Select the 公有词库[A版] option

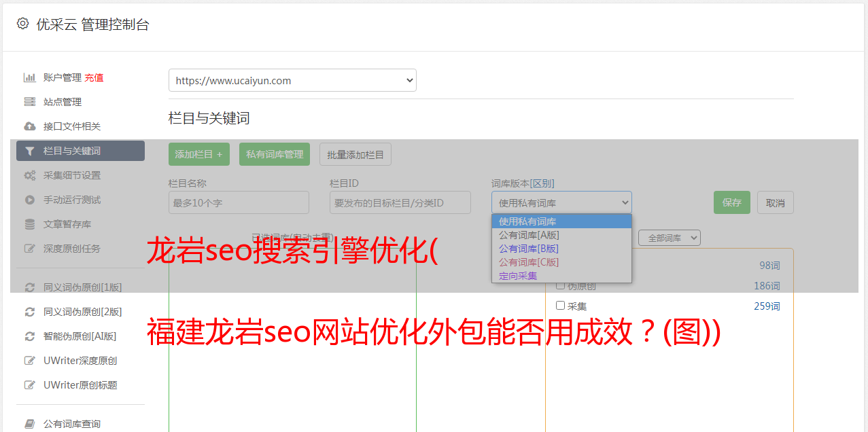tap(561, 235)
